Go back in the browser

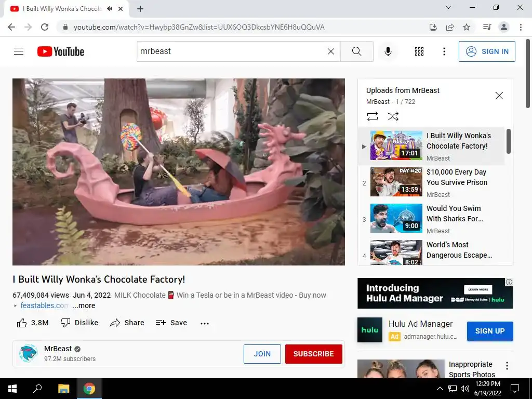[11, 27]
